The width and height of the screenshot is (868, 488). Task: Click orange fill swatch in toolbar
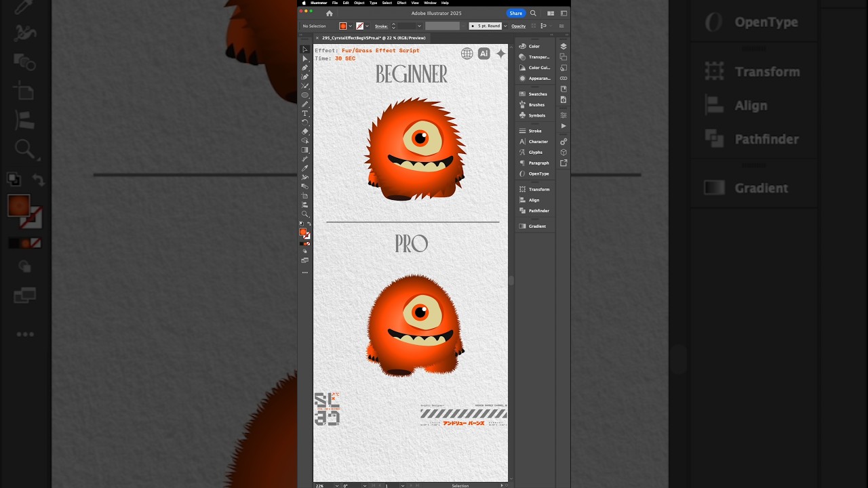pyautogui.click(x=303, y=232)
